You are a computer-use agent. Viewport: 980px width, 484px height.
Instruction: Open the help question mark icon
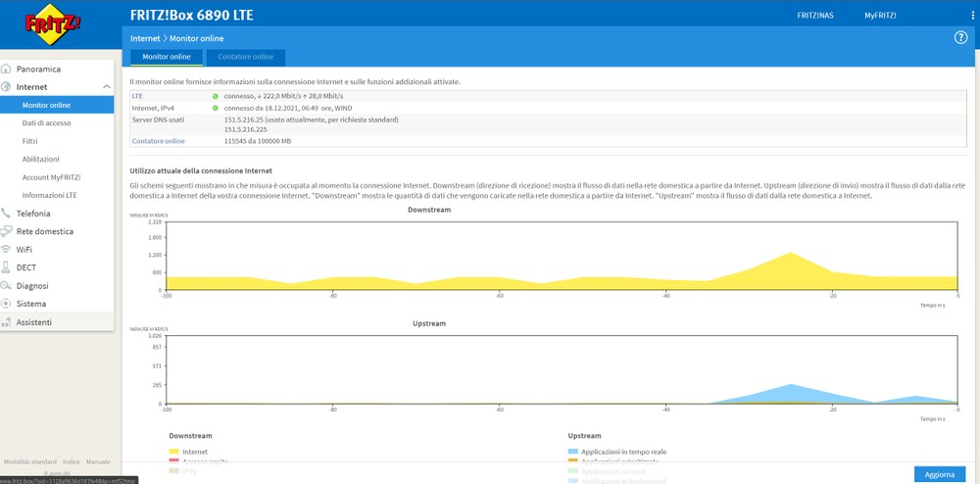pyautogui.click(x=960, y=37)
